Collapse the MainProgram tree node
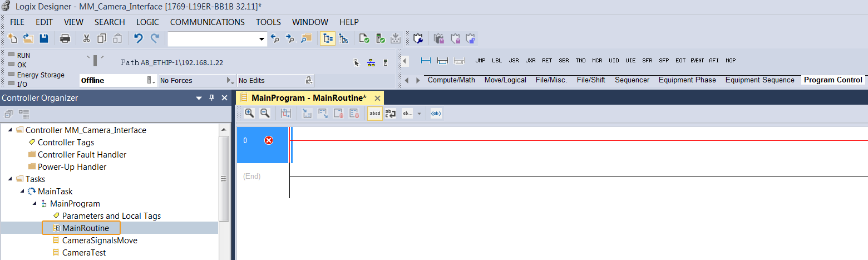This screenshot has width=868, height=260. (36, 204)
